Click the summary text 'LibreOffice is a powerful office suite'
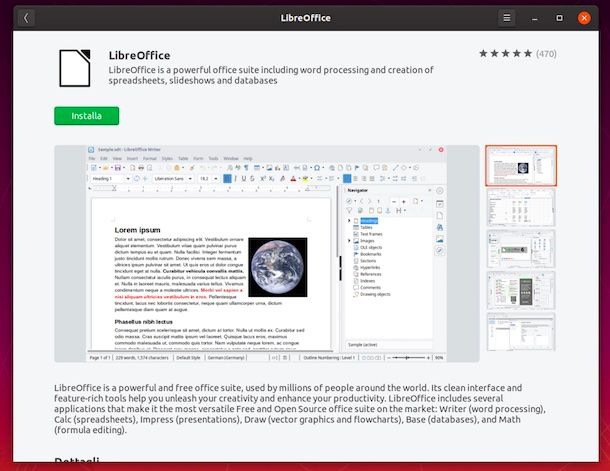 tap(271, 75)
